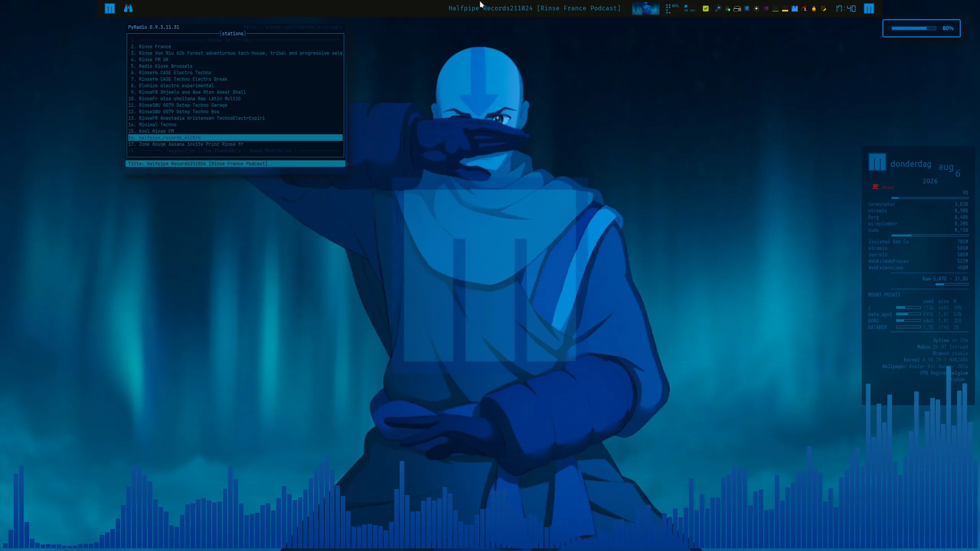Click the MOUNT POINTS heading in Conky
980x551 pixels.
pyautogui.click(x=884, y=295)
